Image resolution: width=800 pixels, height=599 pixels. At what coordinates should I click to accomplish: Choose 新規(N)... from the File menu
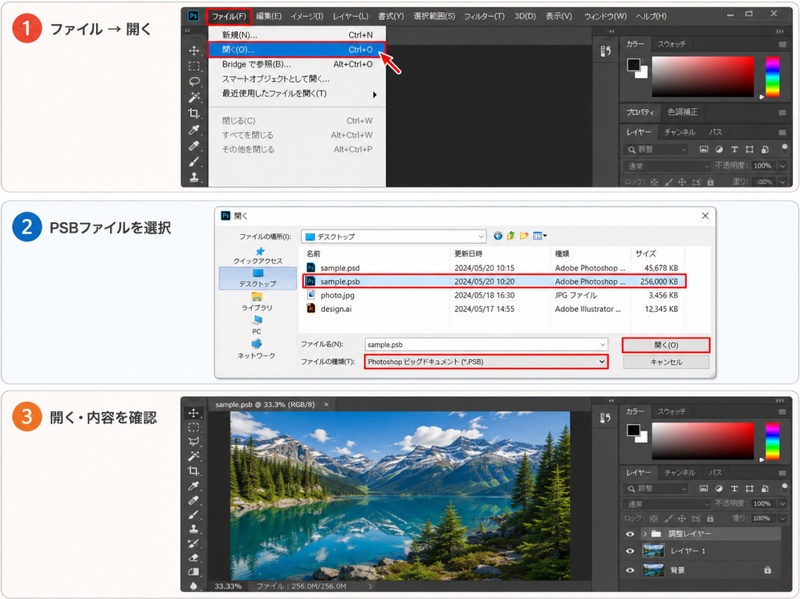point(296,35)
